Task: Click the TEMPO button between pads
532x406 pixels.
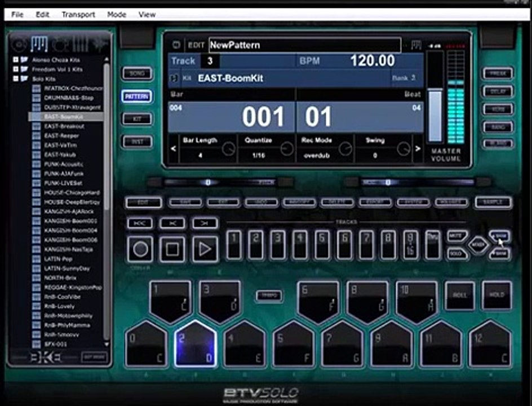Action: click(x=269, y=295)
